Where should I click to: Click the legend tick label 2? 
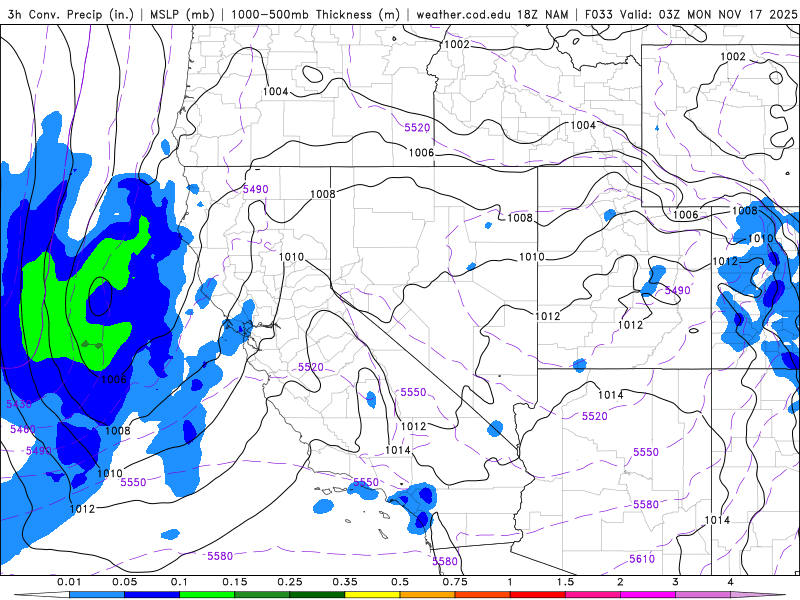620,582
